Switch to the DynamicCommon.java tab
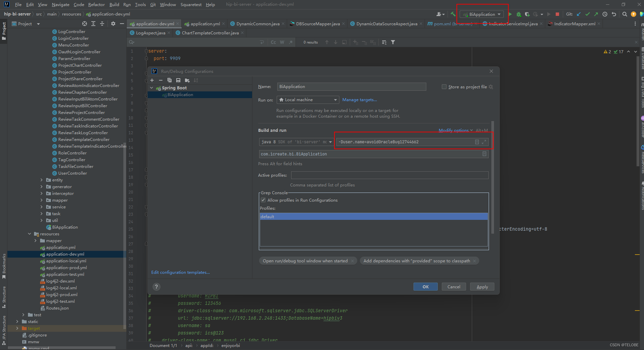The height and width of the screenshot is (350, 644). 258,24
